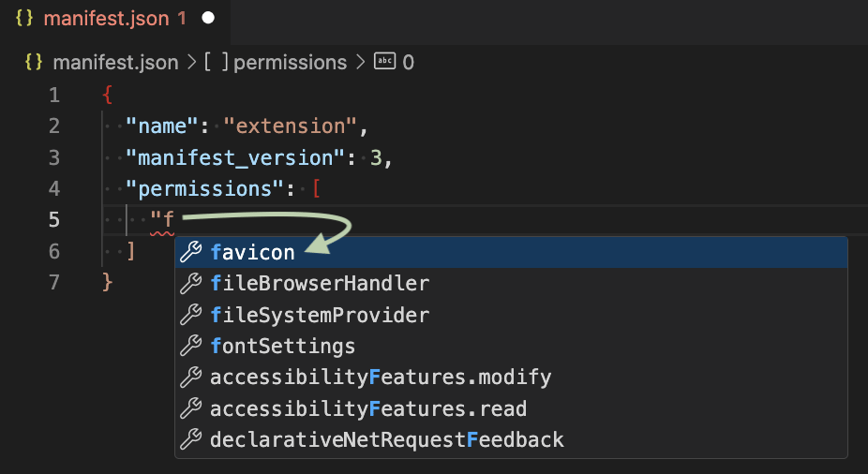Choose accessibilityFeatures.modify suggestion

click(381, 378)
